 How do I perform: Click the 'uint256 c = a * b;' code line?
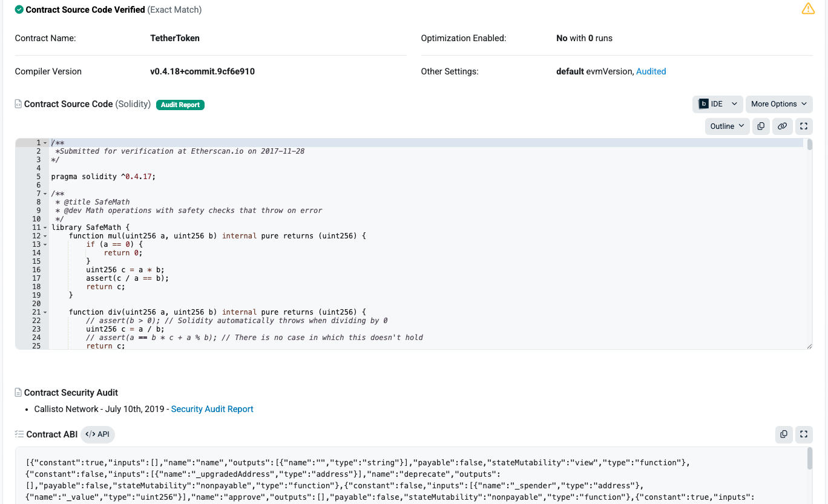125,270
